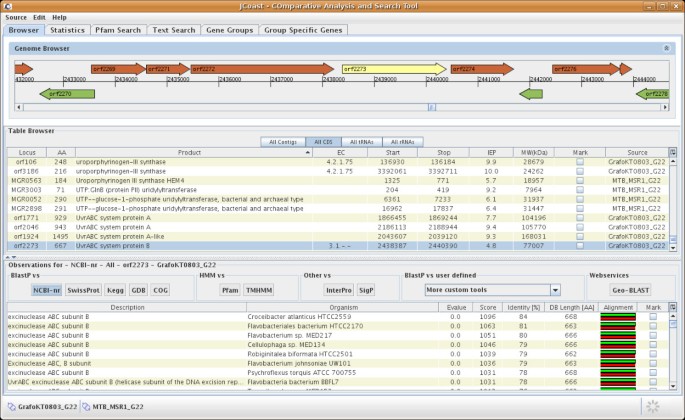Select the Kegg BlastP button
The height and width of the screenshot is (420, 685).
(x=115, y=290)
